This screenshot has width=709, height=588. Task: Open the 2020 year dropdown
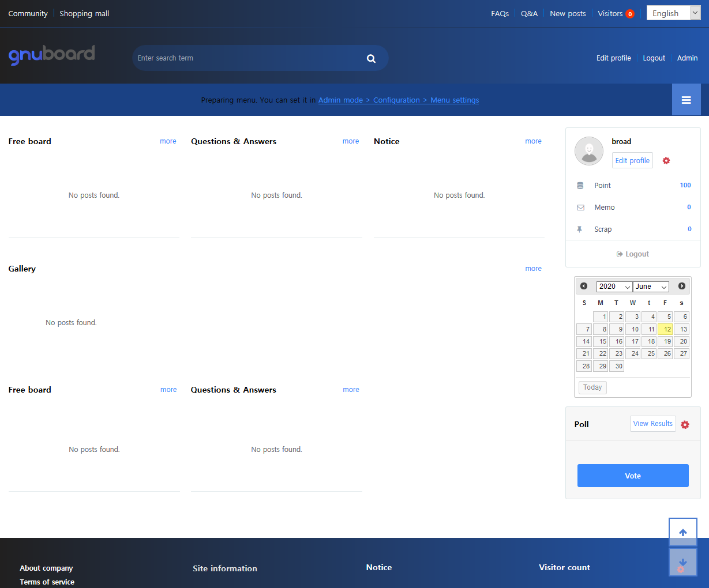(614, 287)
